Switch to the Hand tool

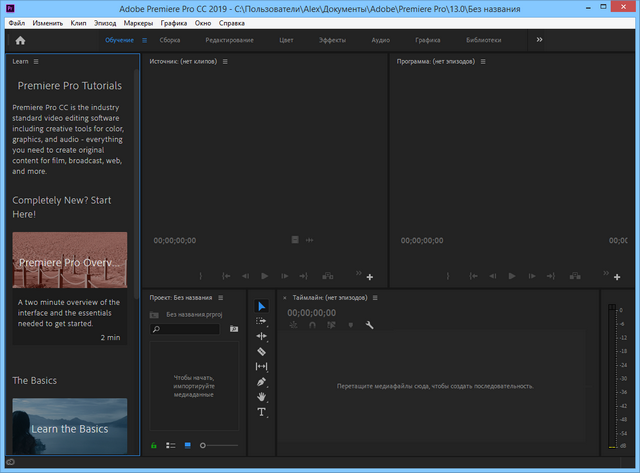262,397
